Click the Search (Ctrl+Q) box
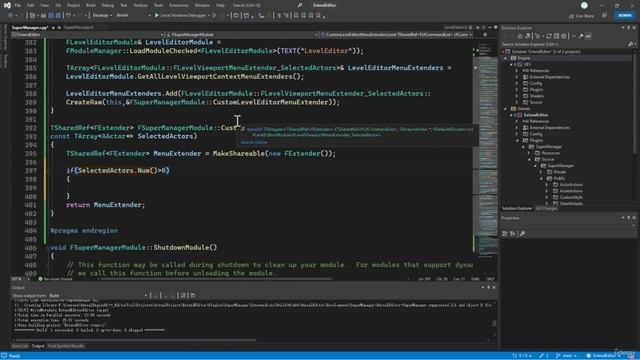Viewport: 640px width, 360px height. (247, 5)
